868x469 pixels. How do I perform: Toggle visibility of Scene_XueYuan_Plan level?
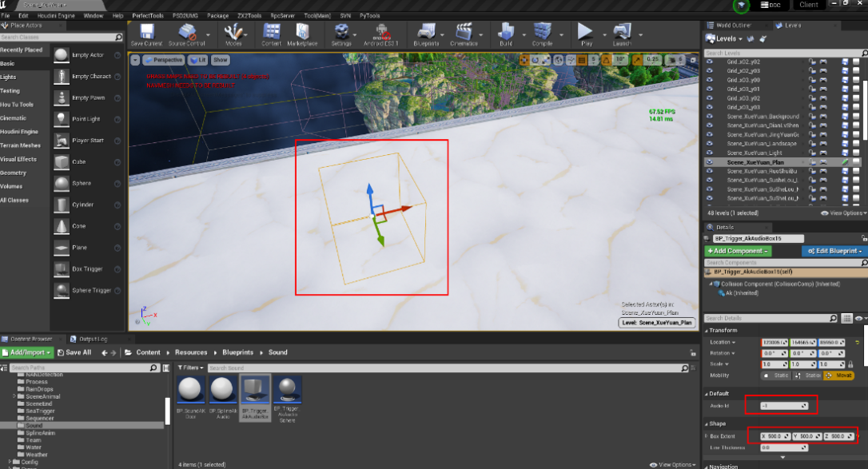(709, 162)
